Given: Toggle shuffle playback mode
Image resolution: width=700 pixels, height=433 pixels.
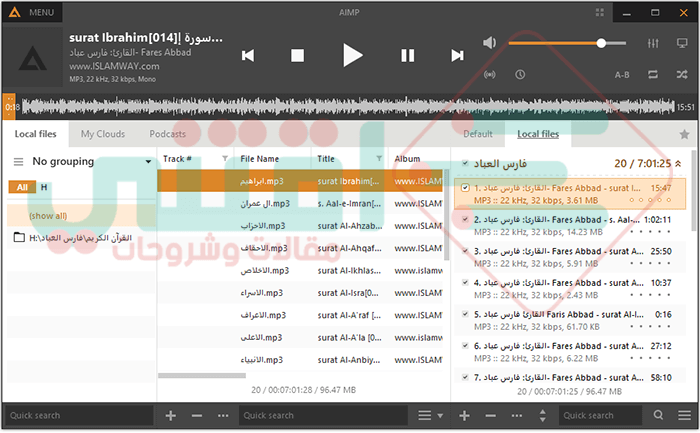Looking at the screenshot, I should 682,75.
